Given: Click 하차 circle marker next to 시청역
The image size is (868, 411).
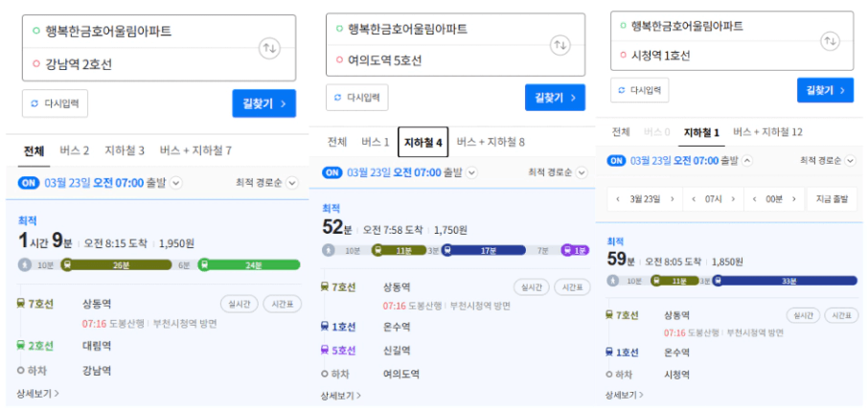Looking at the screenshot, I should 609,375.
